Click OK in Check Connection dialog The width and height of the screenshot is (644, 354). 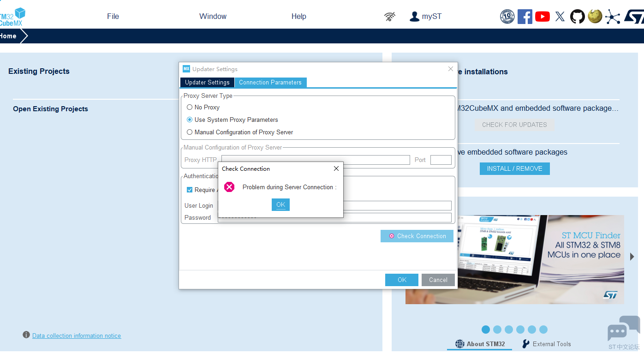pyautogui.click(x=280, y=204)
